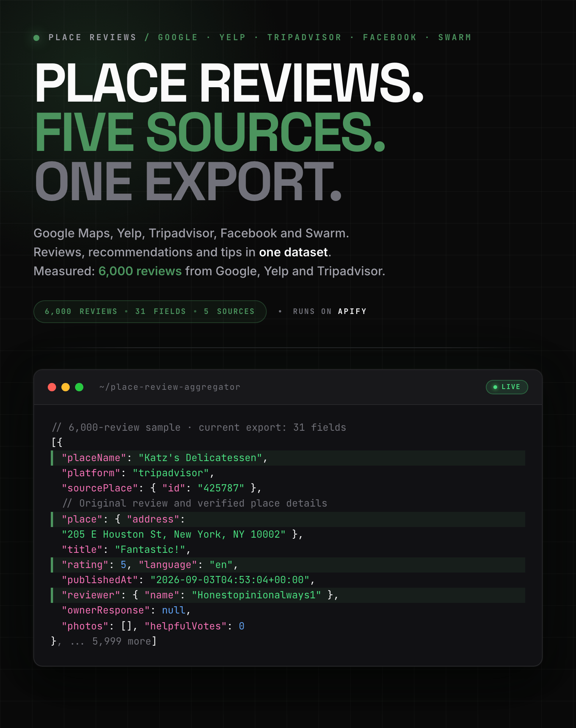Click the '6,000 REVIEWS · 31 FIELDS · 5 SOURCES' pill
This screenshot has height=728, width=576.
150,312
